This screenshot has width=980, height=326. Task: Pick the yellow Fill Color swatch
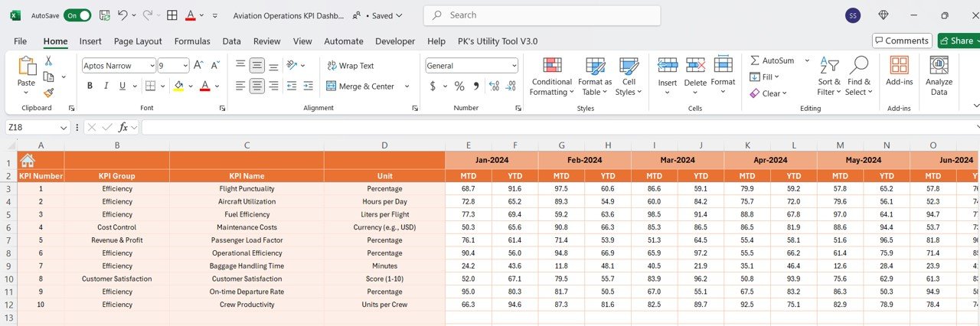point(178,86)
